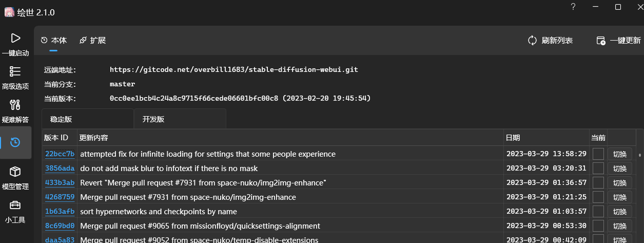Click 切换 button for commit 4268759

click(x=620, y=197)
